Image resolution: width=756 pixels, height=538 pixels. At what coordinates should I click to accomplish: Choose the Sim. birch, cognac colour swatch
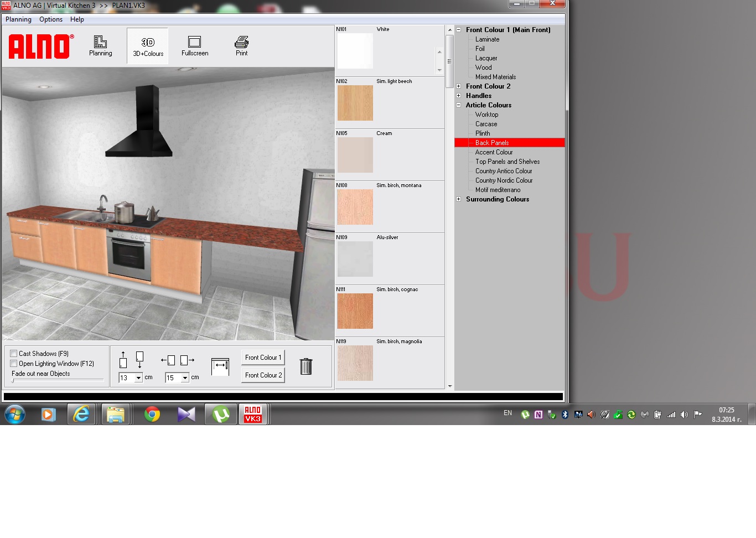coord(355,311)
